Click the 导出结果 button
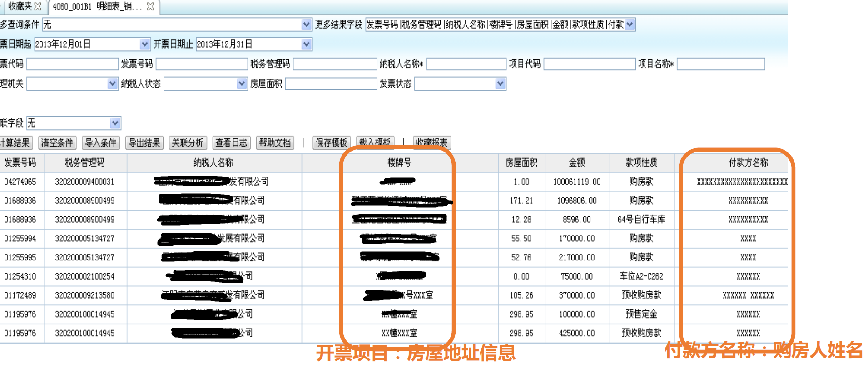Screen dimensions: 868x373 tap(144, 143)
